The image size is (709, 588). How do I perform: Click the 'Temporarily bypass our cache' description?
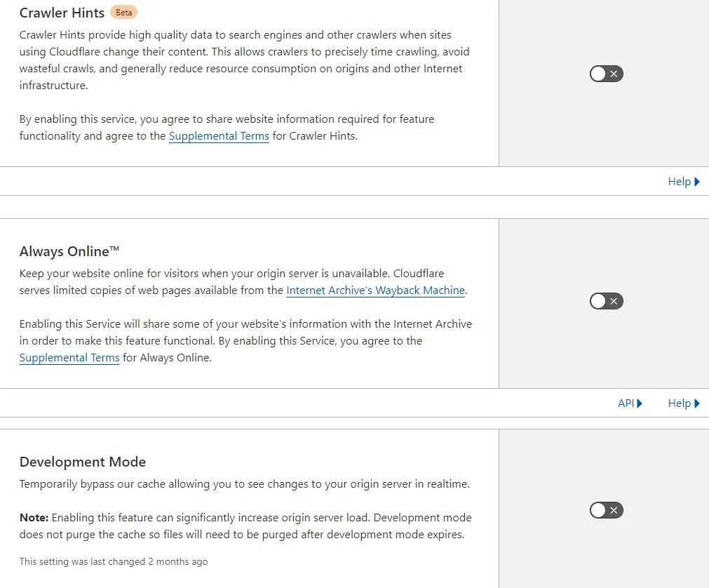click(x=245, y=484)
